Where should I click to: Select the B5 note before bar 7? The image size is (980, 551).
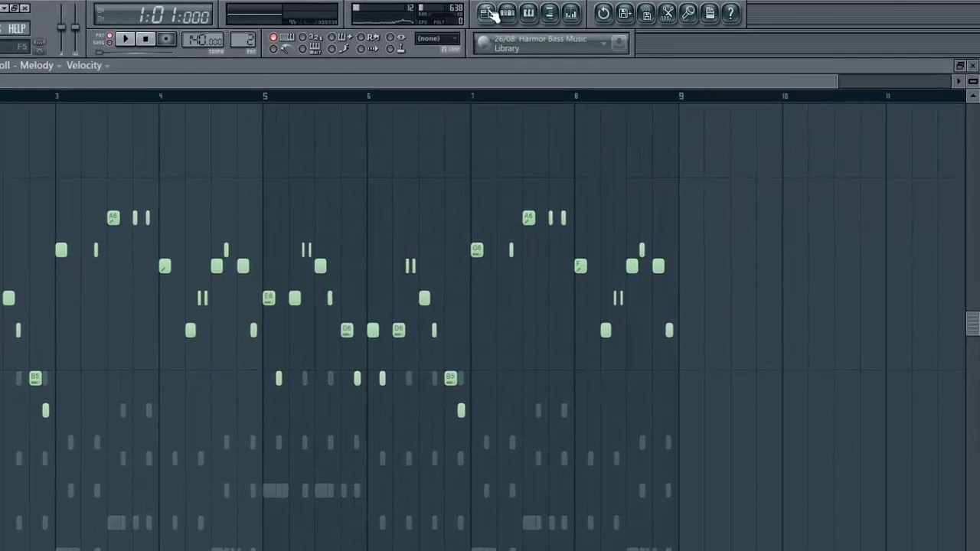(450, 377)
